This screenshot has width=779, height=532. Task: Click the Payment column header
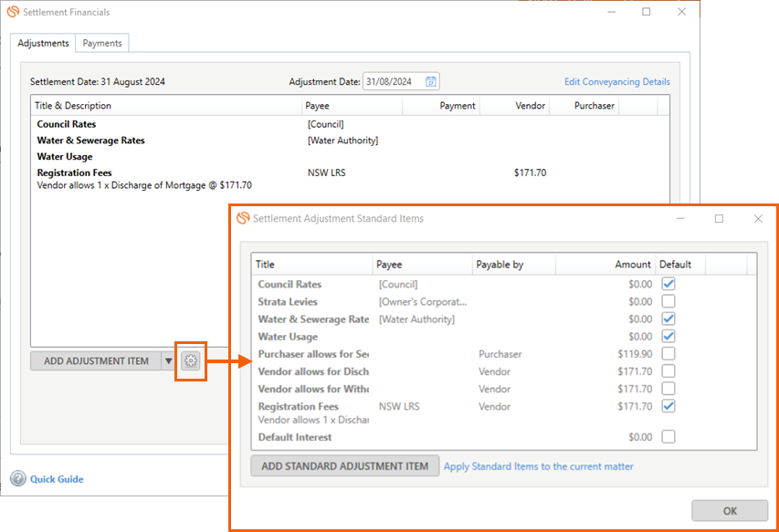441,105
